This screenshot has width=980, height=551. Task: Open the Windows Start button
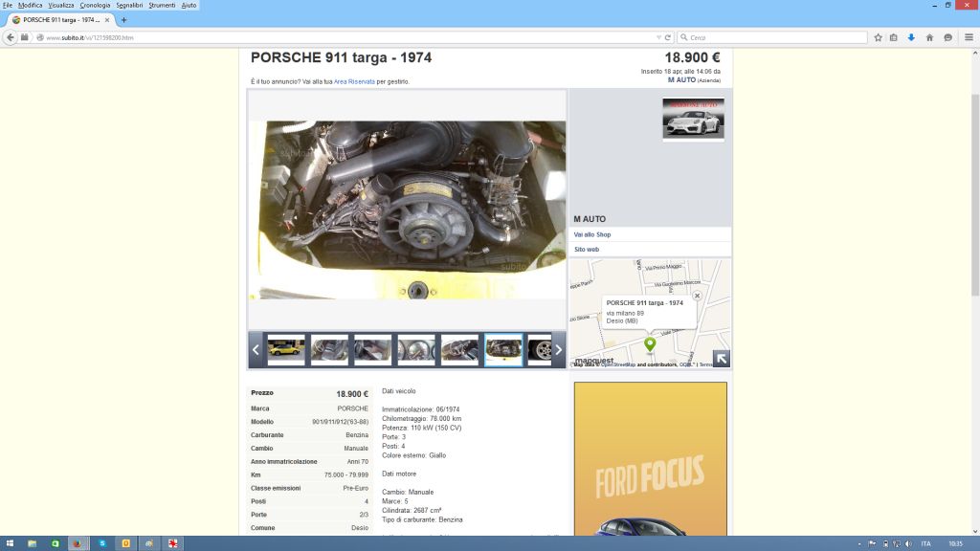pos(10,543)
